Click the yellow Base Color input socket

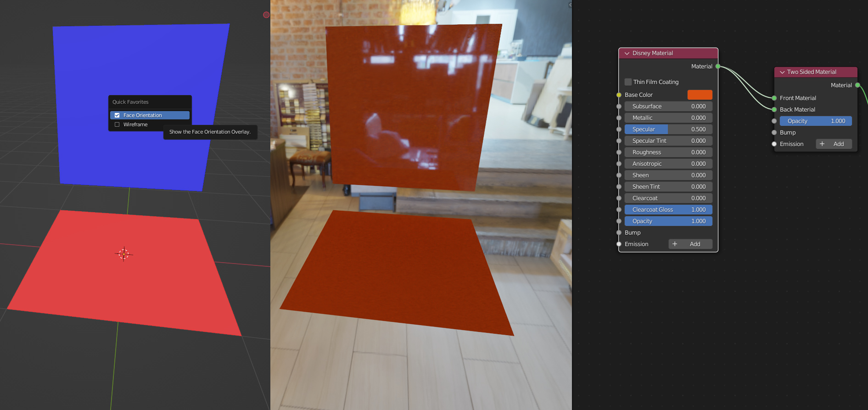coord(619,95)
